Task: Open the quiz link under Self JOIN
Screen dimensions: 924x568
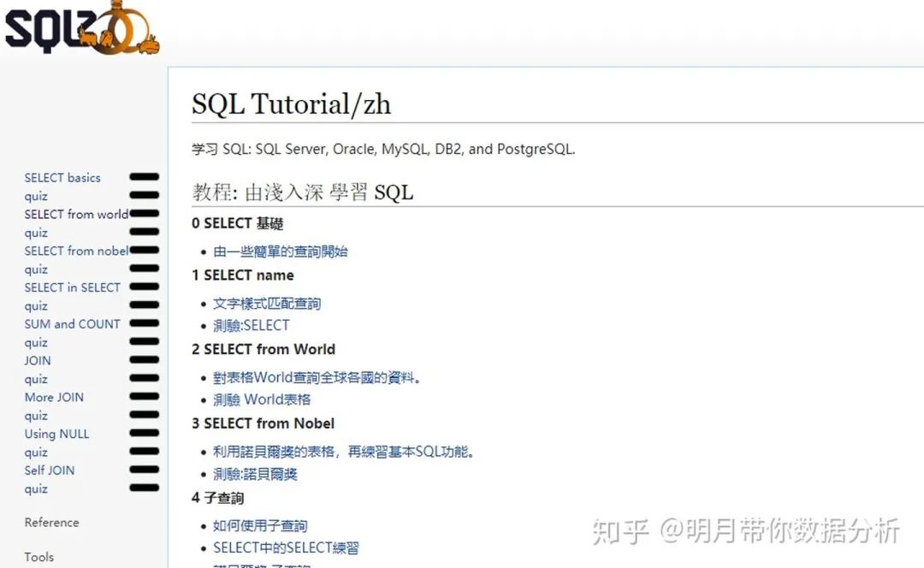Action: tap(36, 488)
